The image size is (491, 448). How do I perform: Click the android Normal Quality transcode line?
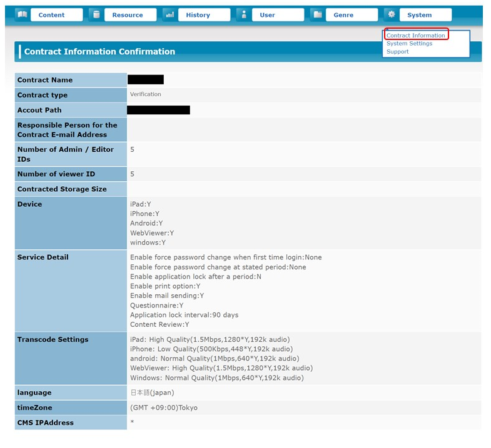(x=215, y=359)
